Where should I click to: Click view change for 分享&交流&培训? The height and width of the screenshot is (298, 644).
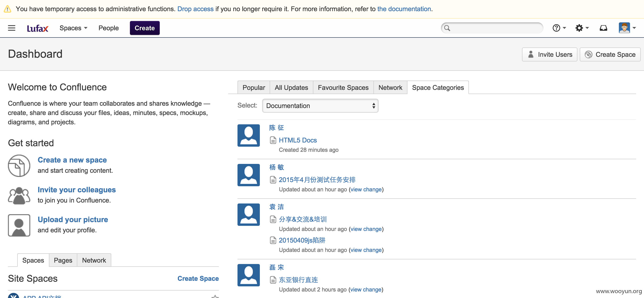pyautogui.click(x=366, y=229)
